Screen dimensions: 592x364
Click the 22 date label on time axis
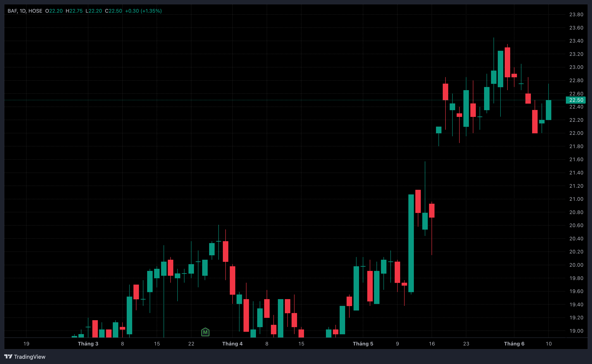[191, 344]
